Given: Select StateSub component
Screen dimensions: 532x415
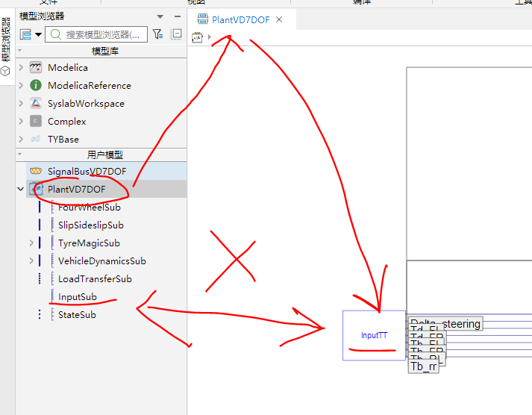Looking at the screenshot, I should pyautogui.click(x=77, y=315).
